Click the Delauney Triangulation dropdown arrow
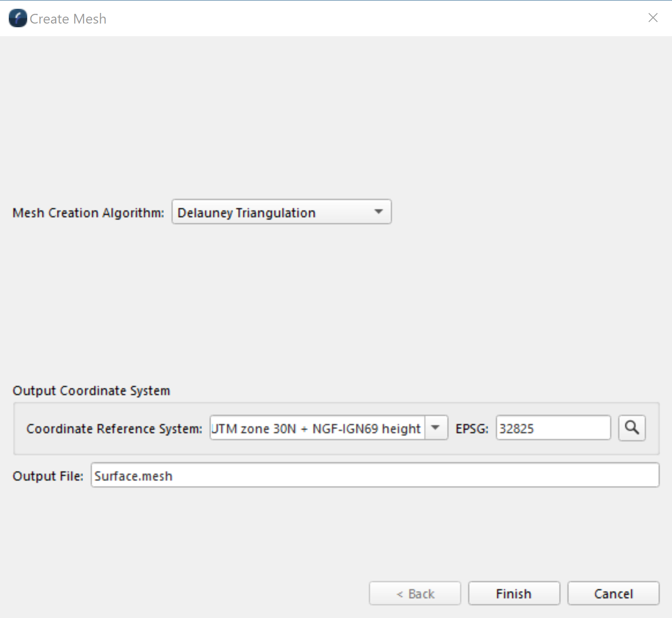672x618 pixels. [378, 212]
